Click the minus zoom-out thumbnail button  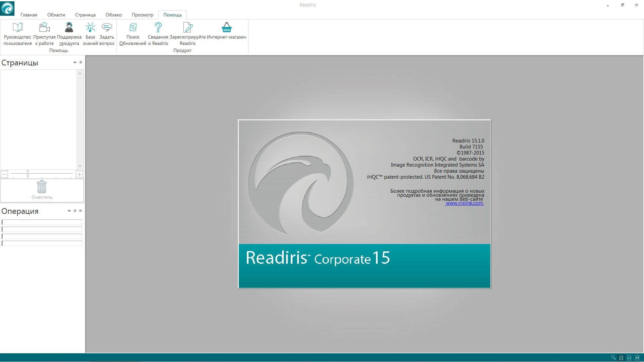pyautogui.click(x=4, y=174)
